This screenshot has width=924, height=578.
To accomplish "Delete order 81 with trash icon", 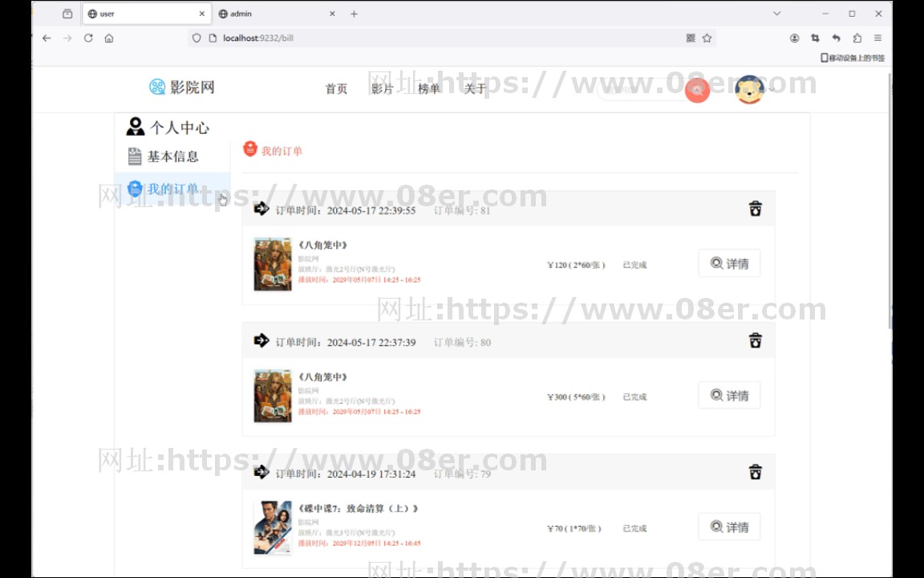I will (x=755, y=209).
